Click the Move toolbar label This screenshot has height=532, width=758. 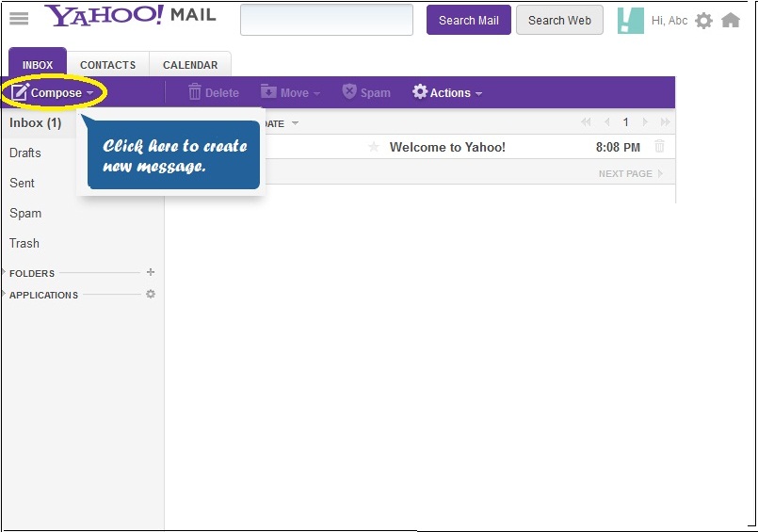tap(295, 93)
